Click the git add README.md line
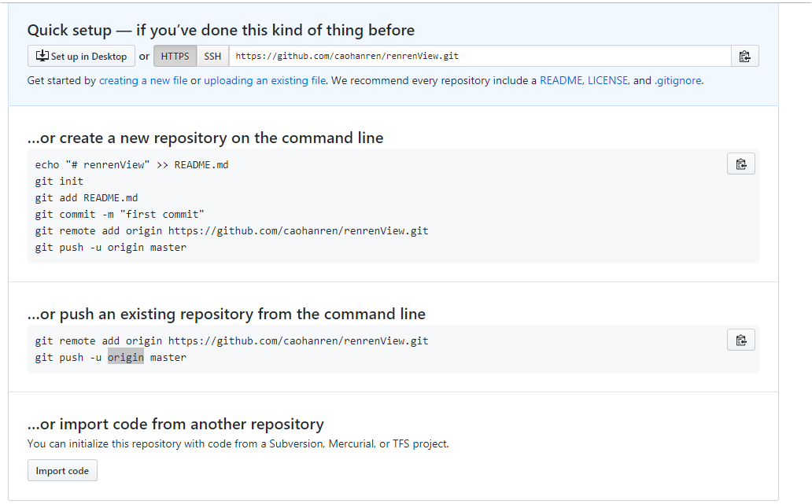The height and width of the screenshot is (504, 812). pyautogui.click(x=87, y=197)
